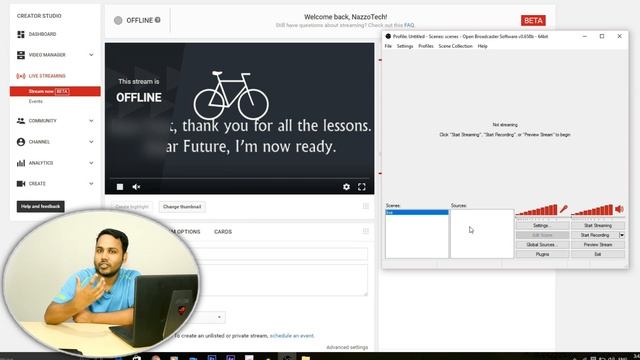Open the FAQ link in welcome banner
Image resolution: width=640 pixels, height=360 pixels.
[409, 25]
